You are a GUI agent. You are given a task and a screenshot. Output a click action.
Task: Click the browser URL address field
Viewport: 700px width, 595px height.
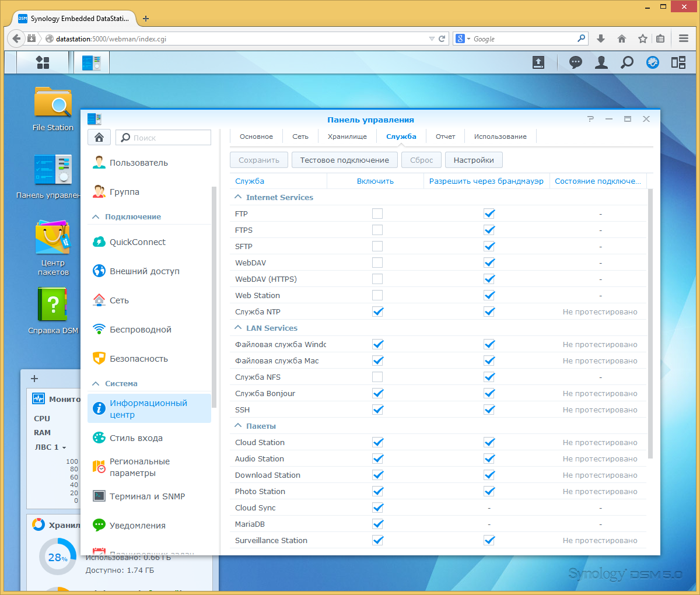[240, 39]
